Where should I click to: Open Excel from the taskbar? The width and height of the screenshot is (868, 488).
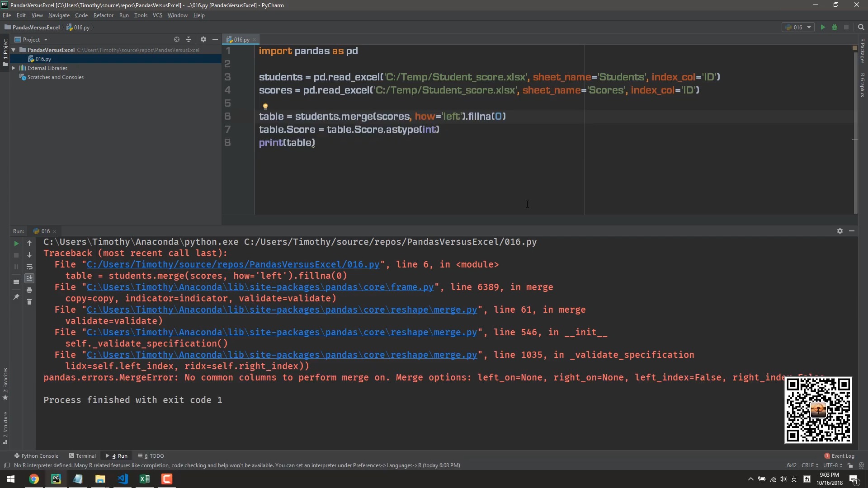(145, 479)
